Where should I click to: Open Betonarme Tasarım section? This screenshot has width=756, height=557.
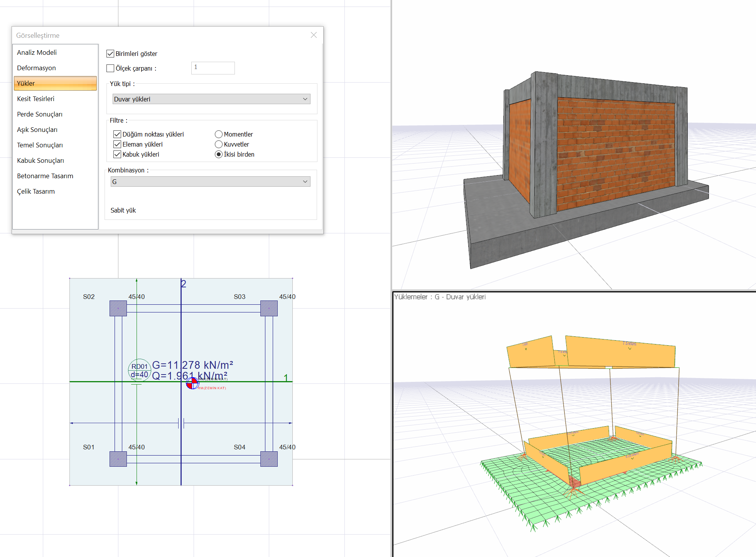(55, 176)
